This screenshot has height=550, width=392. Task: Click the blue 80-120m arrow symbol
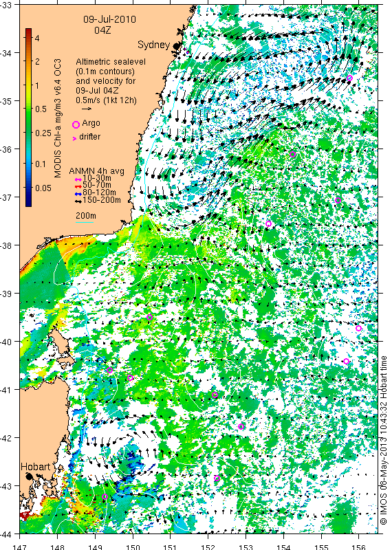[78, 194]
